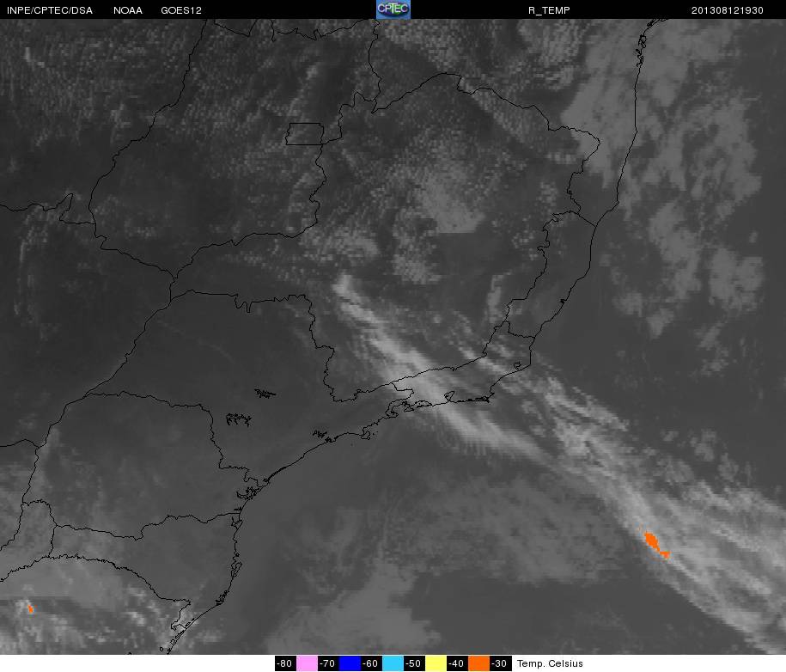The image size is (786, 672).
Task: Select the NOAA label in header
Action: click(128, 10)
